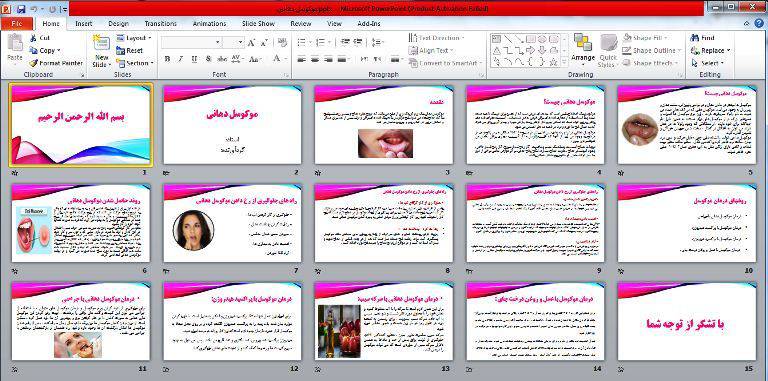Screen dimensions: 768x381
Task: Select the isosceles triangle shape
Action: pyautogui.click(x=496, y=50)
